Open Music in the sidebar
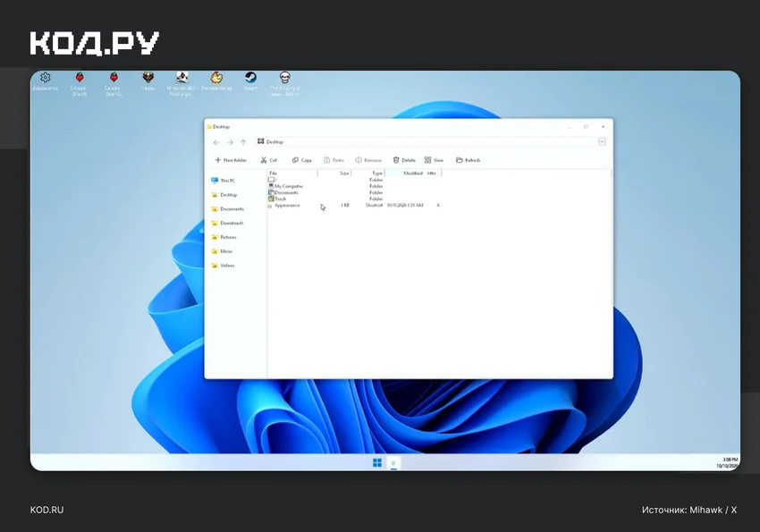 pos(222,251)
